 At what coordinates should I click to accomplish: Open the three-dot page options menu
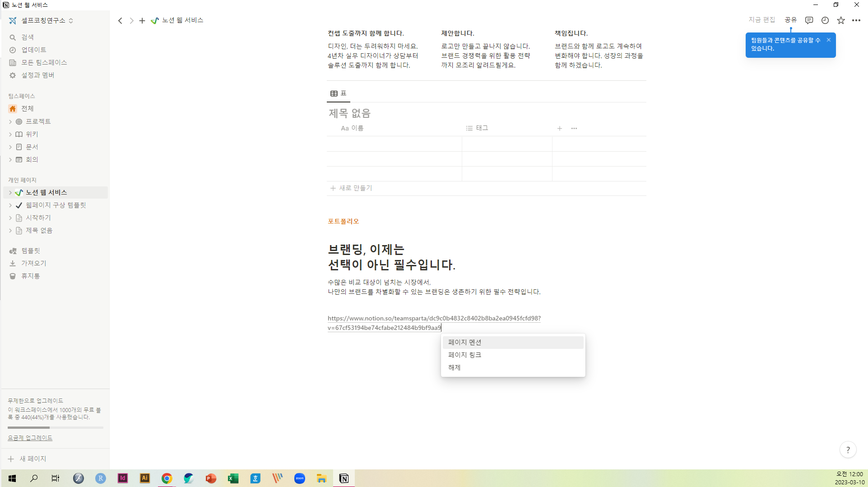click(x=856, y=20)
